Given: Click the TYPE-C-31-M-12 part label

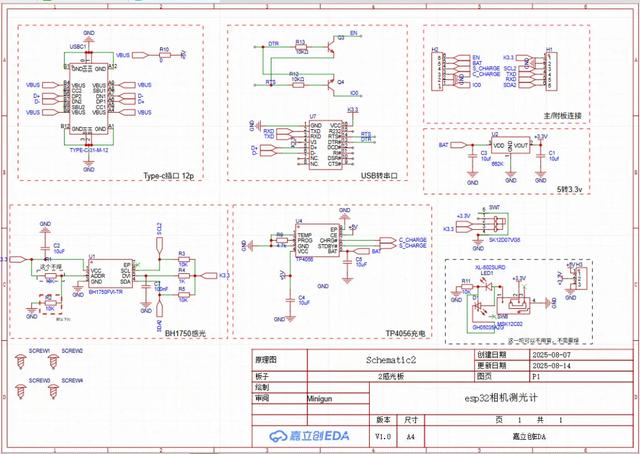Looking at the screenshot, I should coord(89,150).
